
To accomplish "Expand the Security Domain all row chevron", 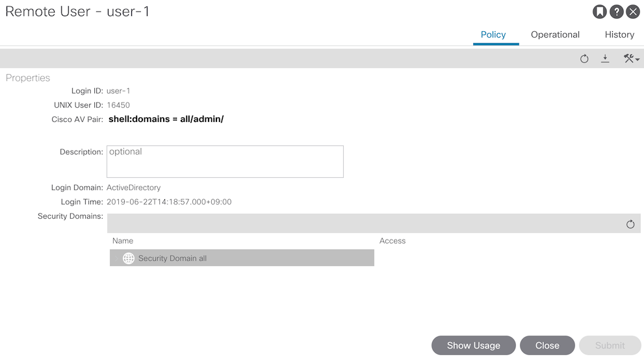I will pyautogui.click(x=116, y=258).
